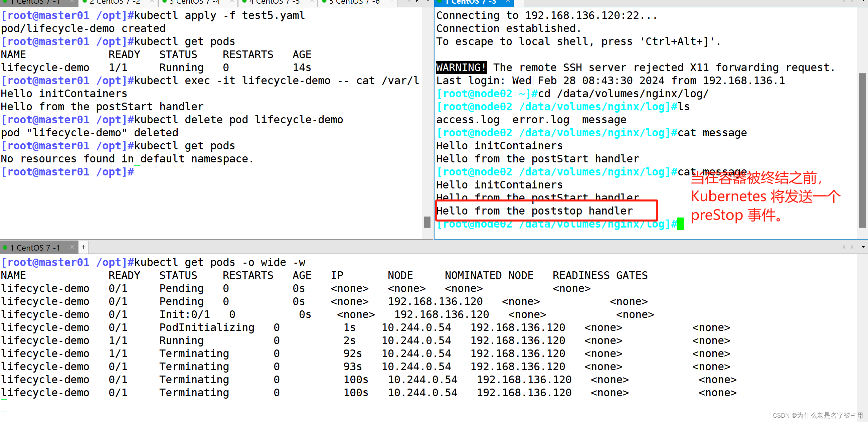Click the '92s' age value in Terminating row

pos(352,354)
